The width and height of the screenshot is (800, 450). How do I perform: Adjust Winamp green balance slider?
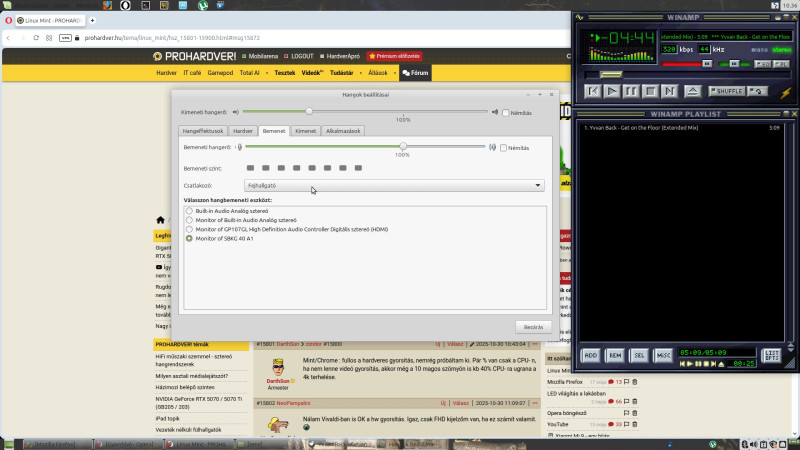[734, 64]
